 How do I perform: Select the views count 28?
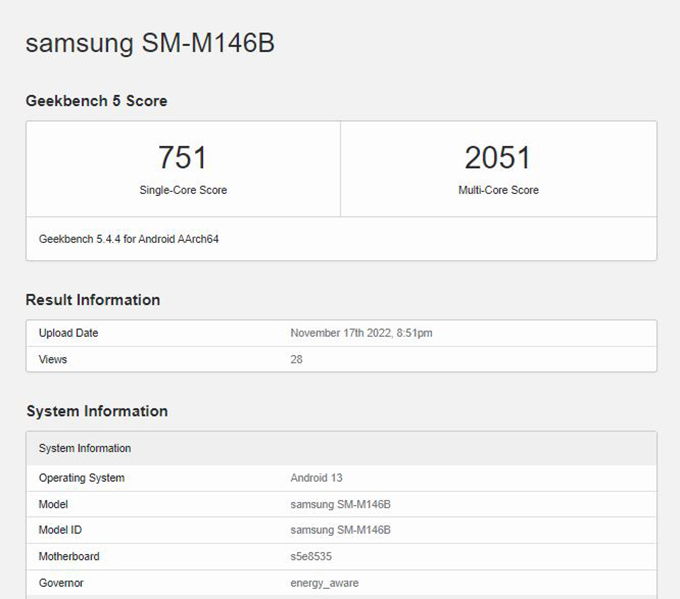pyautogui.click(x=297, y=359)
